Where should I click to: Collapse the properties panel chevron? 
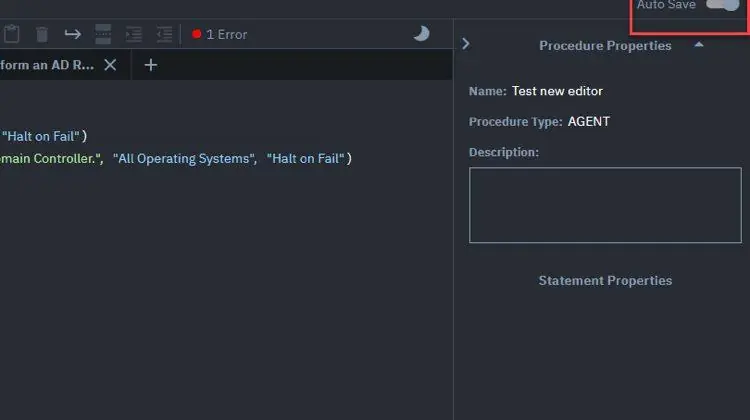[x=466, y=44]
